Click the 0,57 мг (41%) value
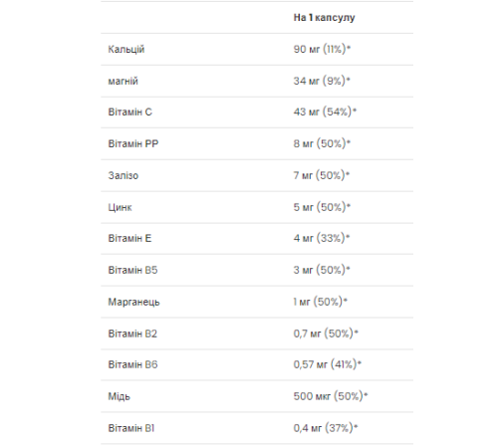 pyautogui.click(x=327, y=364)
